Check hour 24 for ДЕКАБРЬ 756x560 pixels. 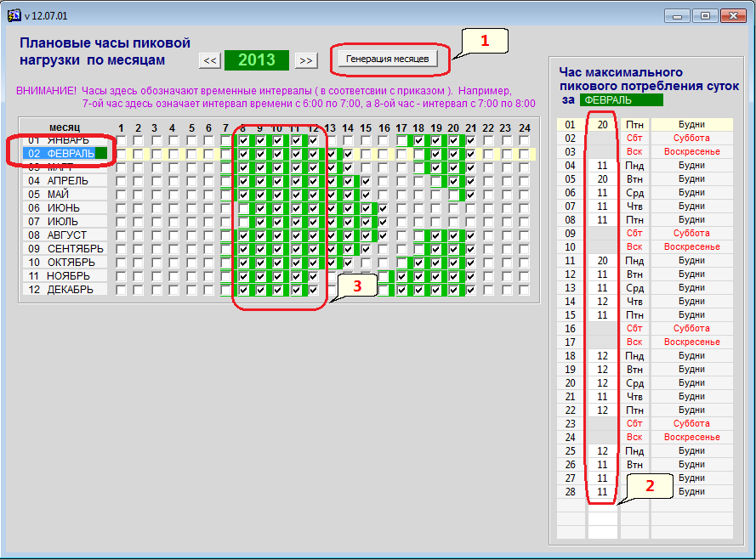coord(525,290)
